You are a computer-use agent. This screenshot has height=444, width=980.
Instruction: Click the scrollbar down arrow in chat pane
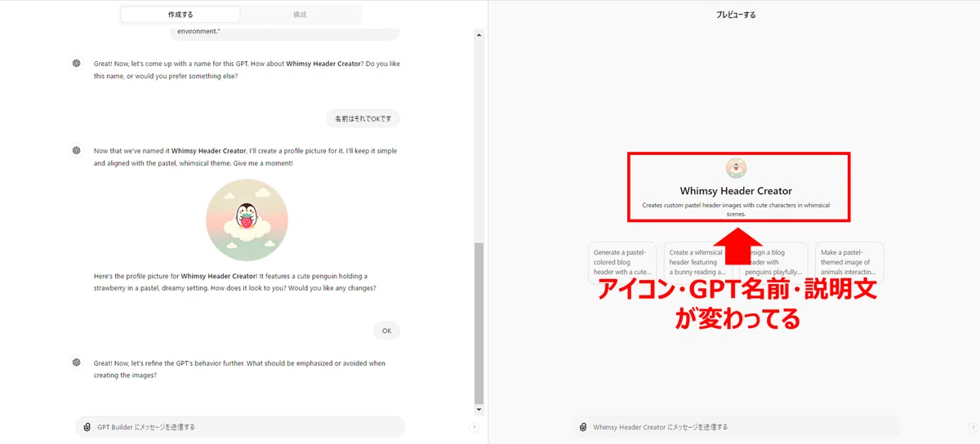pyautogui.click(x=479, y=410)
